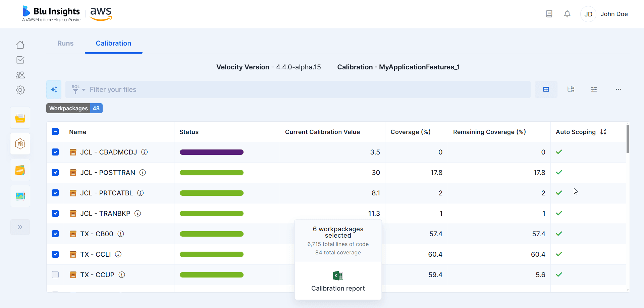Show info for TX - CB00

pyautogui.click(x=121, y=234)
